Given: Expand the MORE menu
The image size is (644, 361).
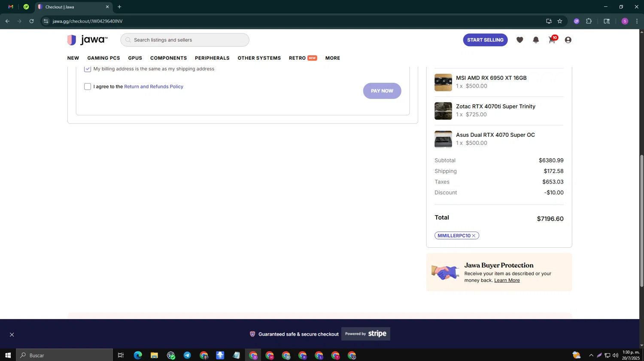Looking at the screenshot, I should pyautogui.click(x=332, y=58).
